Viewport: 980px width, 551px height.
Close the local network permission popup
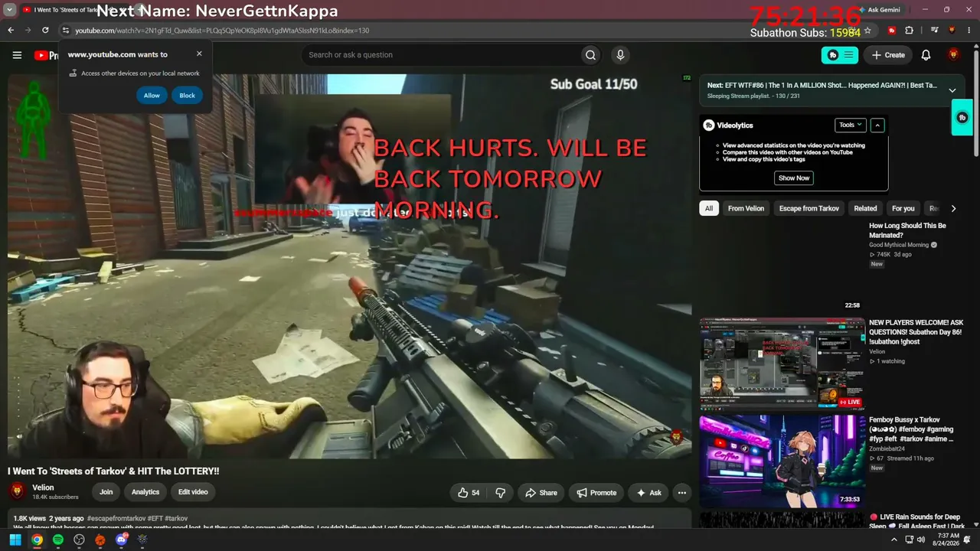(199, 54)
